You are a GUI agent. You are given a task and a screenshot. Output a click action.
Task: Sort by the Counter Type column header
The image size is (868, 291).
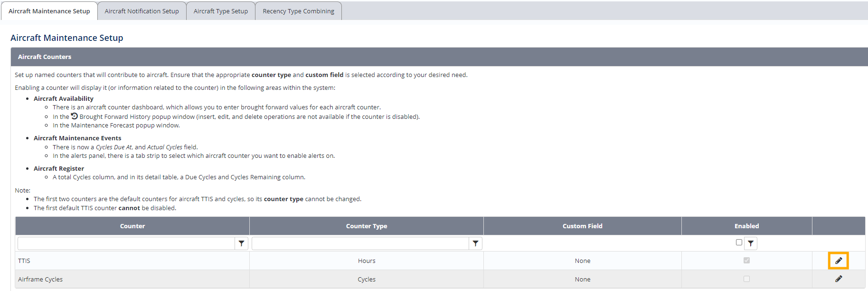(367, 226)
